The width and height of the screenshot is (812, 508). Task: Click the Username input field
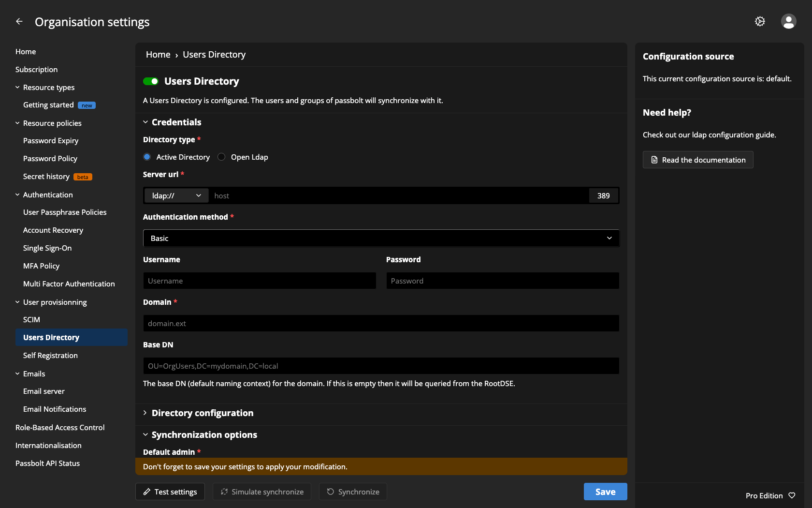pyautogui.click(x=260, y=281)
